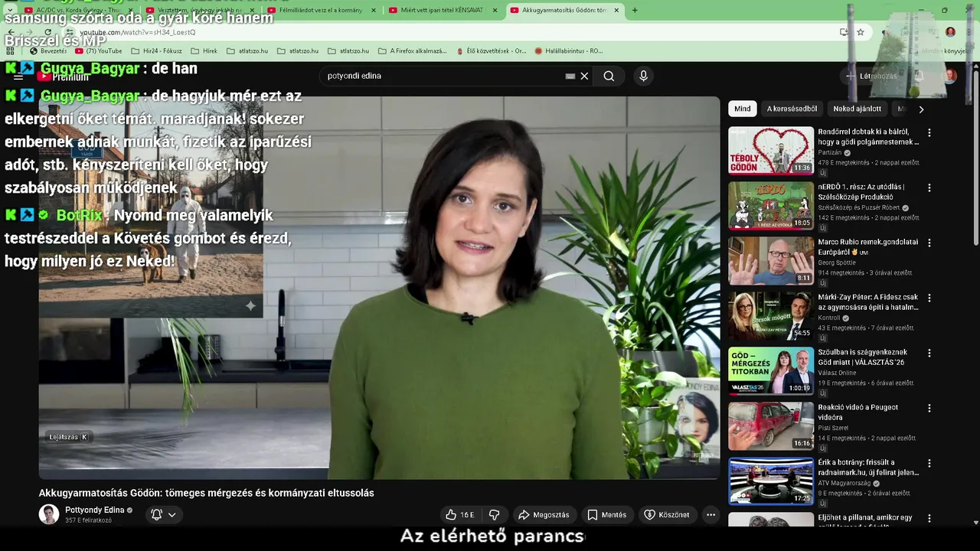
Task: Open the Bevezetés bookmark
Action: click(47, 51)
